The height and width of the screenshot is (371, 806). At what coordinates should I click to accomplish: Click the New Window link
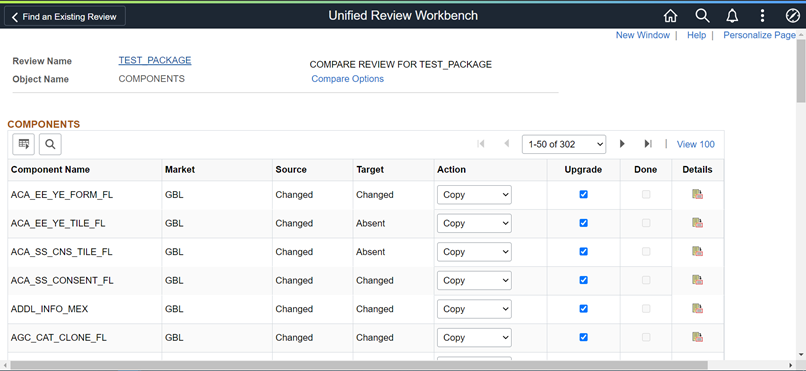(x=643, y=35)
